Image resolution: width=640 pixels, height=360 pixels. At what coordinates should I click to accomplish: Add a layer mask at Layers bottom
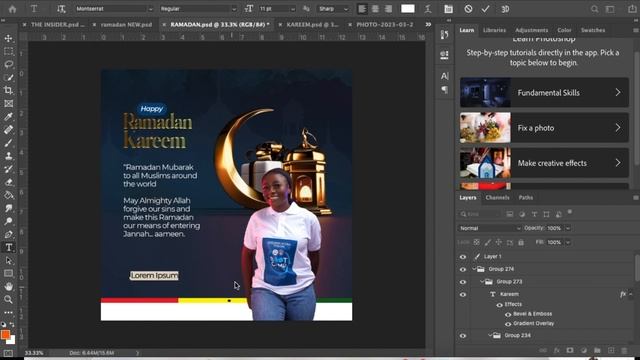[570, 351]
